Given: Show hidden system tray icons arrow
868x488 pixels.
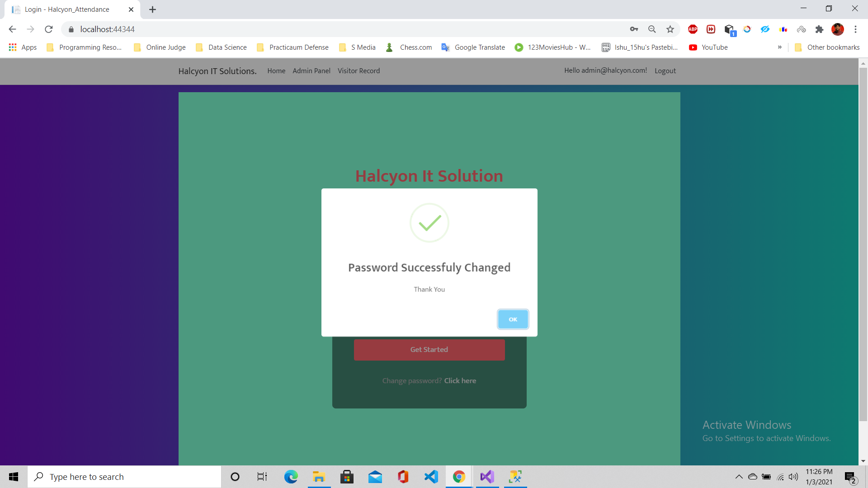Looking at the screenshot, I should click(739, 477).
